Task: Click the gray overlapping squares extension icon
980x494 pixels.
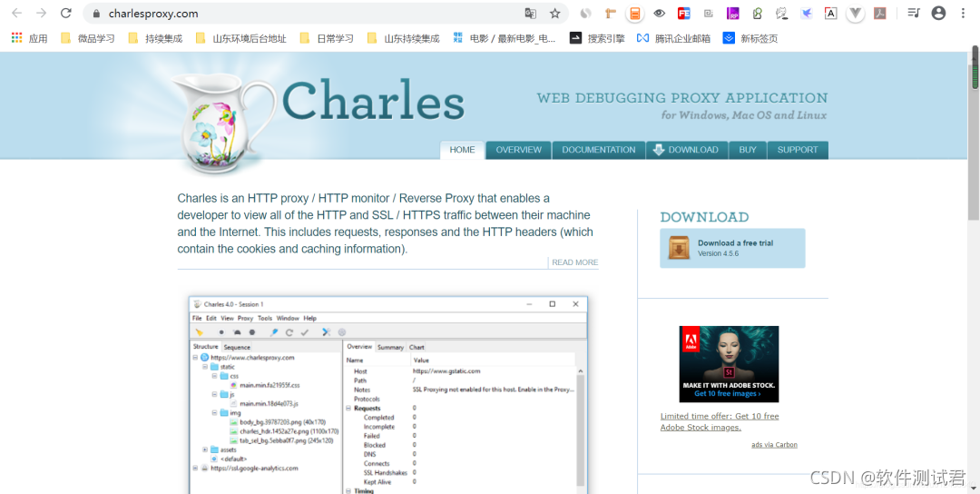Action: (708, 13)
